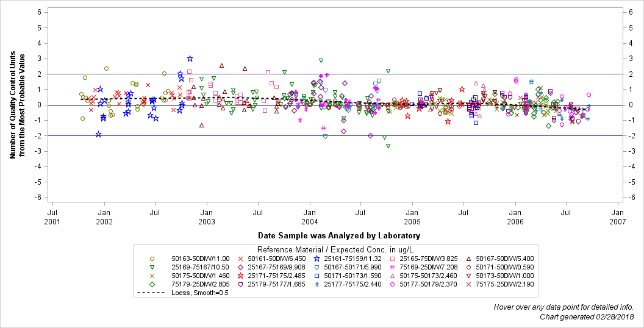Click the red X marker for 50161-50DIW/6.450
The width and height of the screenshot is (644, 328).
point(241,258)
